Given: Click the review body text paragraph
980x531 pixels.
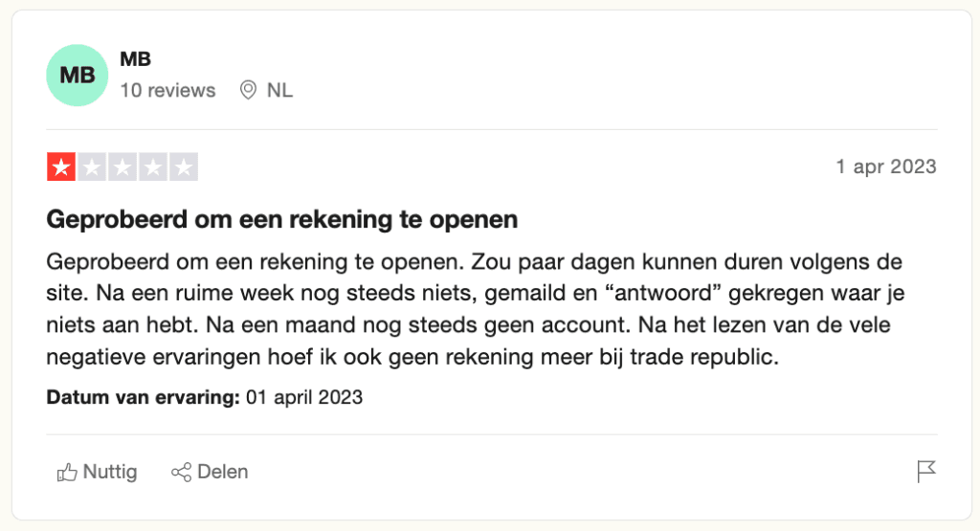Looking at the screenshot, I should (x=474, y=310).
